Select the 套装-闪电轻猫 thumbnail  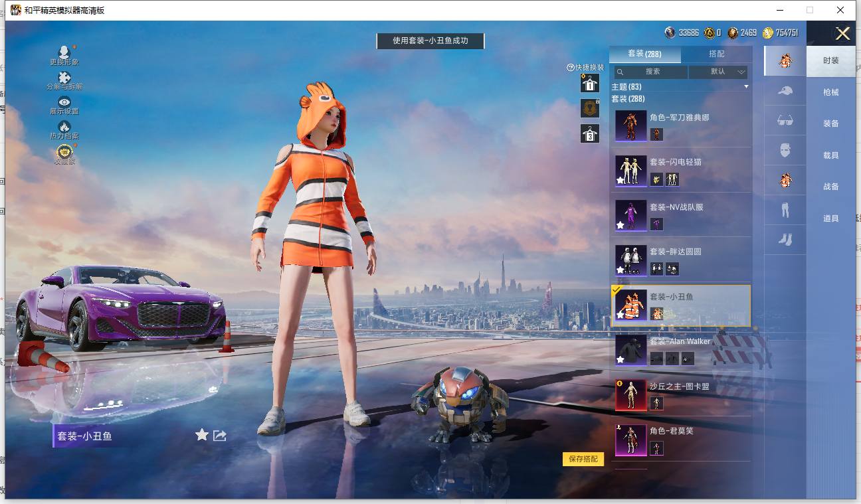[x=630, y=171]
